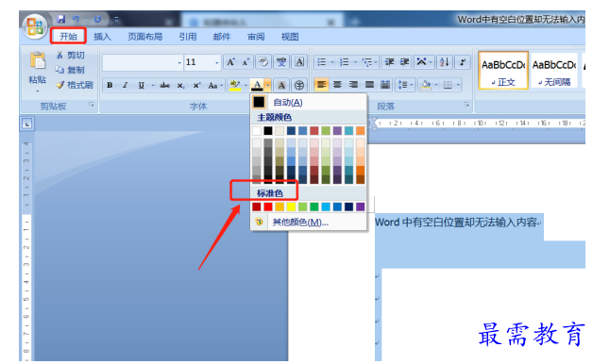Open the 插入 ribbon tab

point(102,37)
